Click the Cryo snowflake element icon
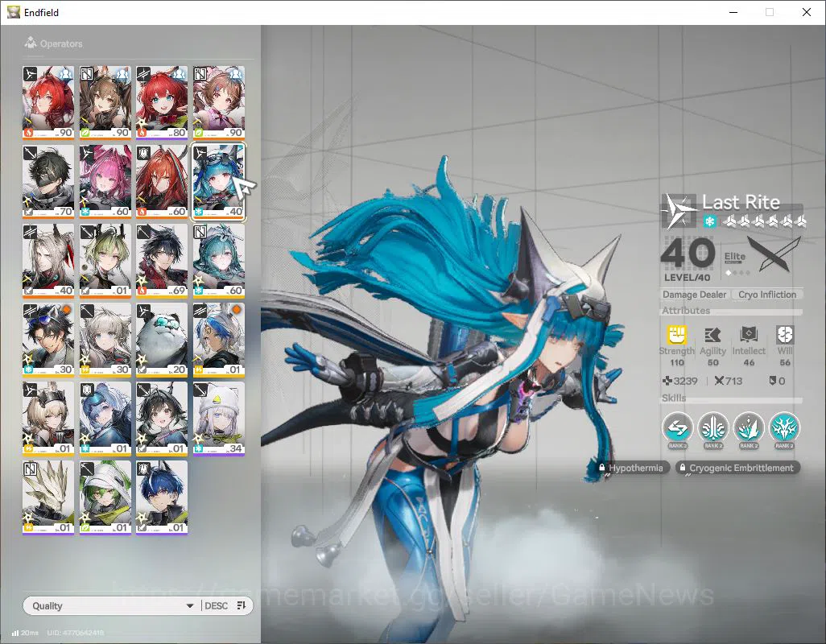The height and width of the screenshot is (644, 826). pyautogui.click(x=709, y=221)
